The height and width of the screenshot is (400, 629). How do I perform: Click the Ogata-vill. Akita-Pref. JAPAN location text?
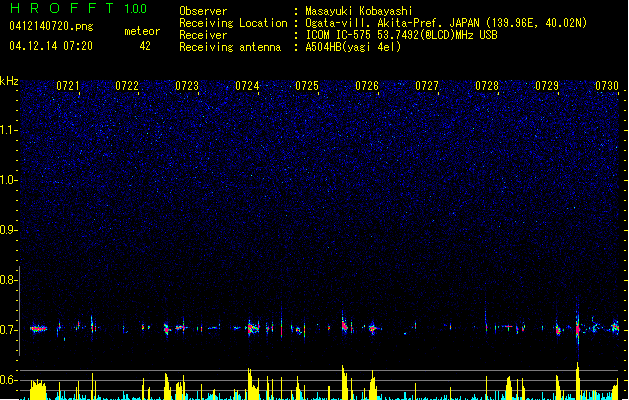click(x=446, y=23)
